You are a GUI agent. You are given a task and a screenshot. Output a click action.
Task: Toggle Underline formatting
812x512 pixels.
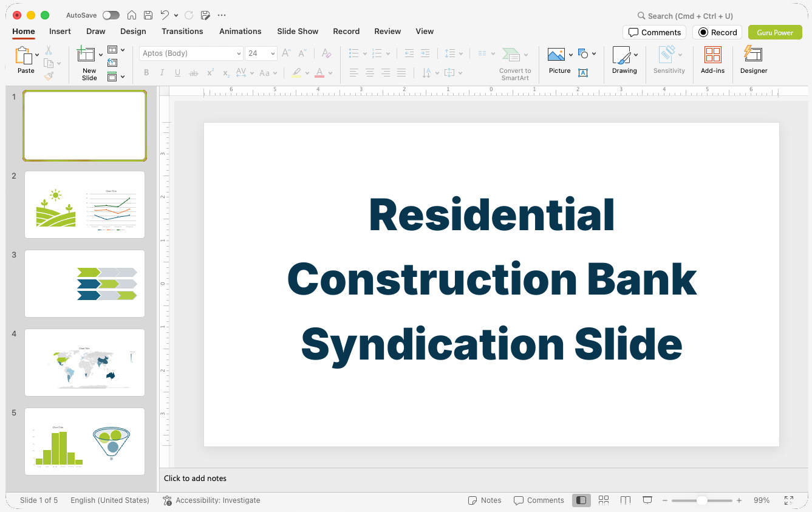point(177,73)
